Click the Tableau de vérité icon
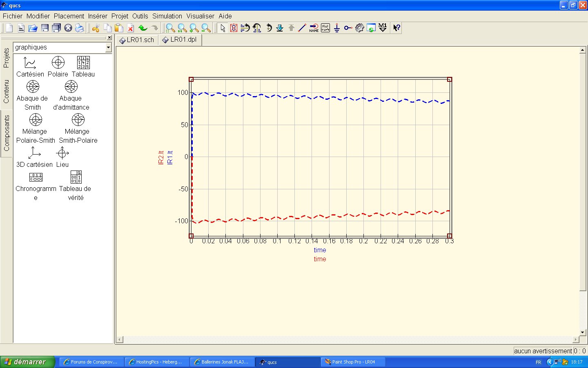 76,177
